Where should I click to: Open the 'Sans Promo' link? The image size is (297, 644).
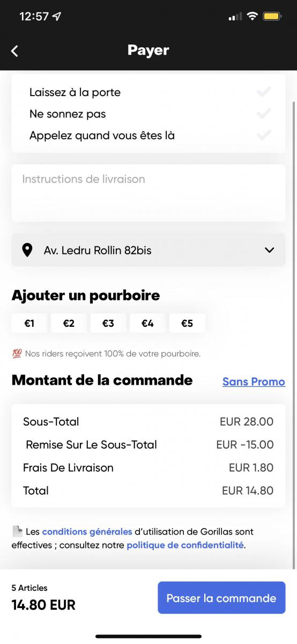click(254, 382)
